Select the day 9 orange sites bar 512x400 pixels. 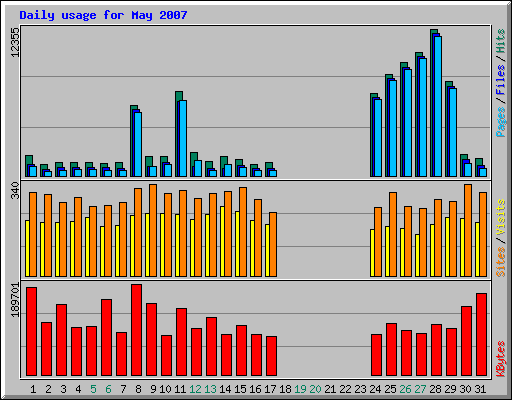point(153,231)
